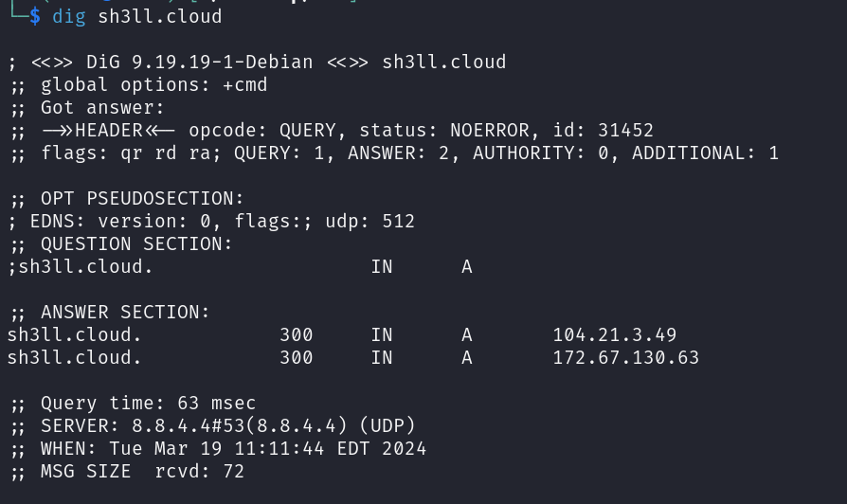Click the dig command word
The image size is (847, 504).
(x=69, y=17)
